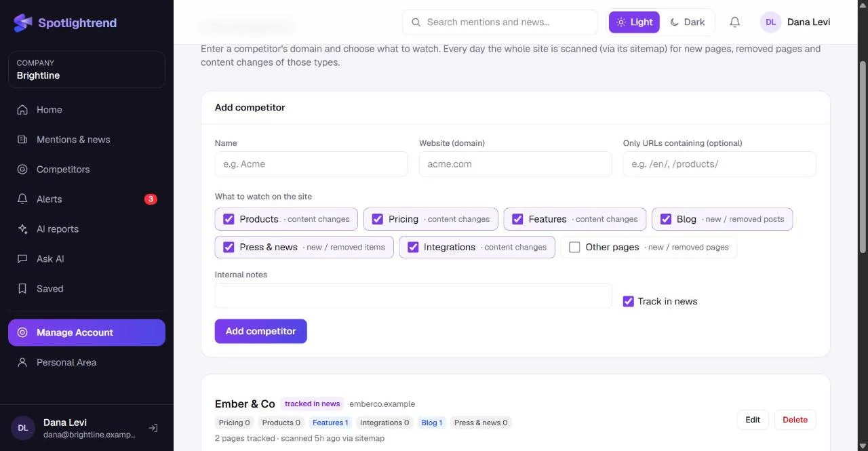Click the red alerts badge showing 3

[x=151, y=199]
